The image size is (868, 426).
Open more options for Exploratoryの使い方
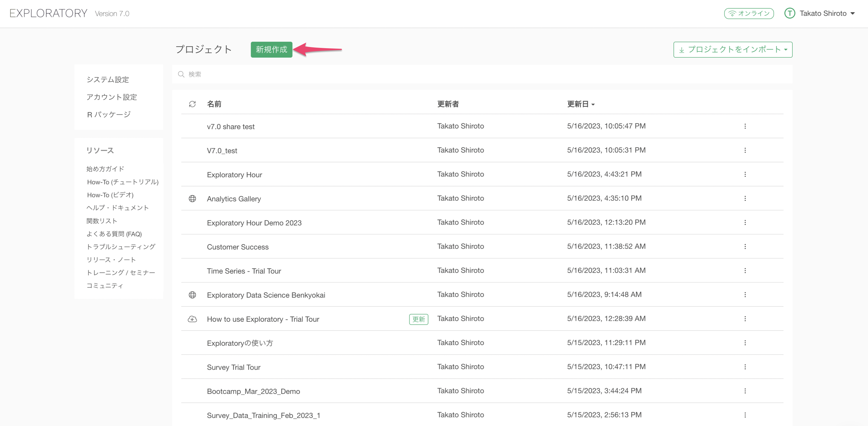[745, 343]
